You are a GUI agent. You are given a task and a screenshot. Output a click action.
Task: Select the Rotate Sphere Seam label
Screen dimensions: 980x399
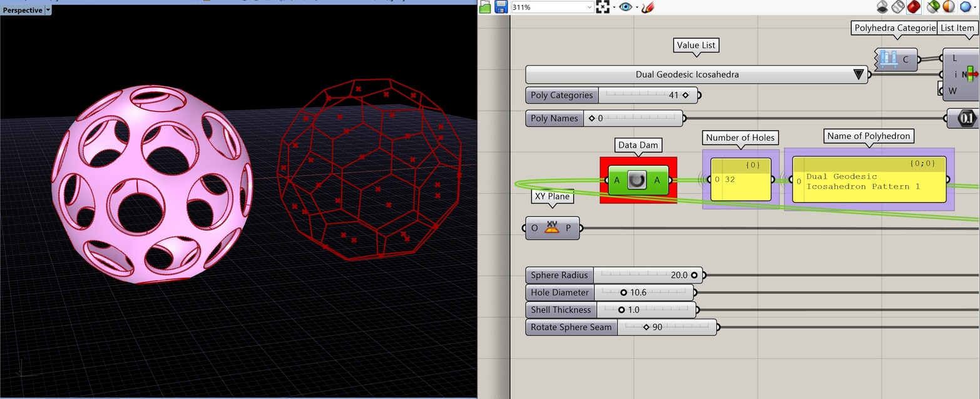pos(571,327)
